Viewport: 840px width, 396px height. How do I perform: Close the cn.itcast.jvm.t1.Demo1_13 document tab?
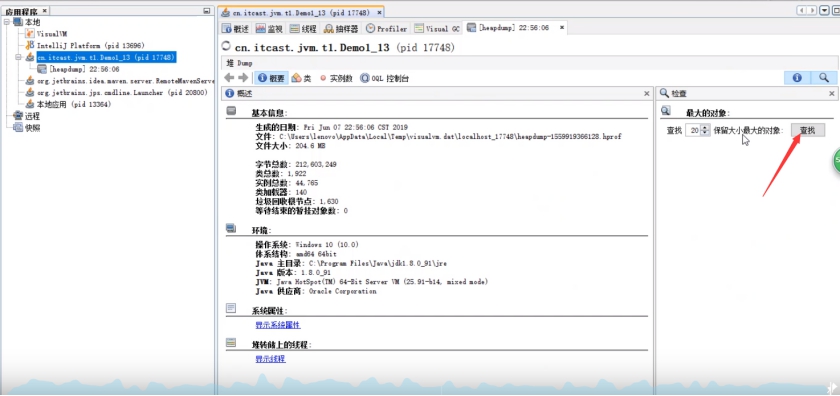[x=380, y=12]
